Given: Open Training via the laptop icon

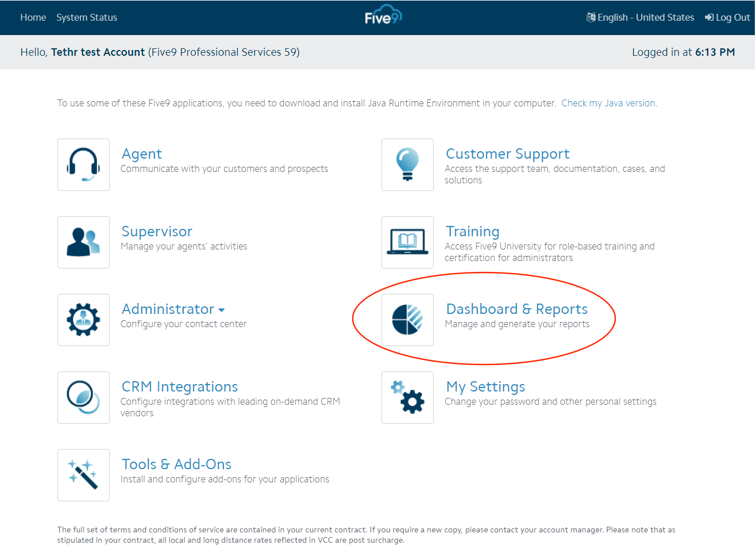Looking at the screenshot, I should (x=407, y=242).
